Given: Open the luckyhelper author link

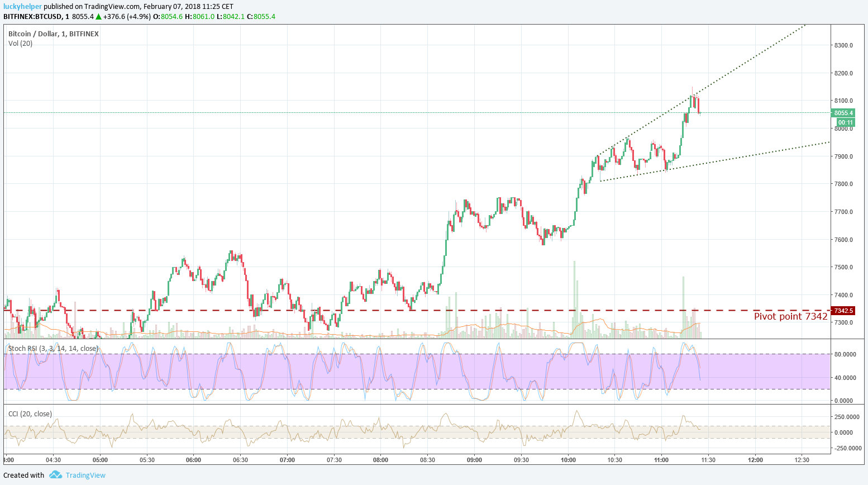Looking at the screenshot, I should click(x=22, y=7).
